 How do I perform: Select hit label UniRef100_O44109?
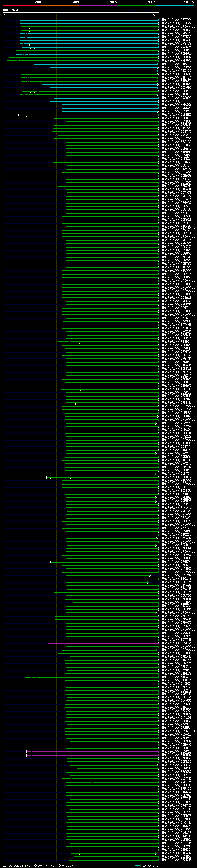176,836
